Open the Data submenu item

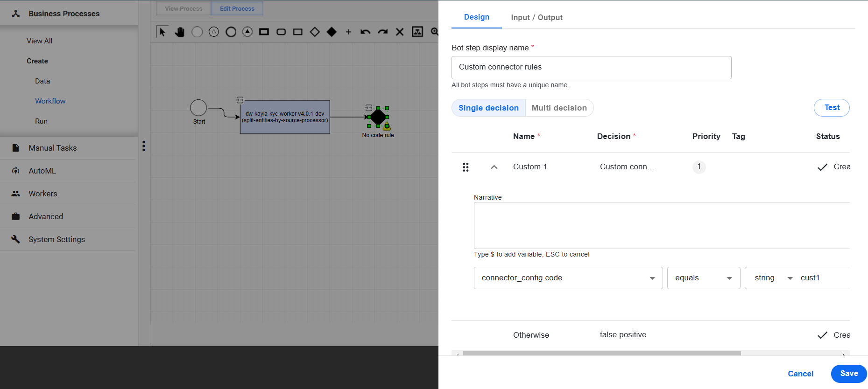pos(42,81)
